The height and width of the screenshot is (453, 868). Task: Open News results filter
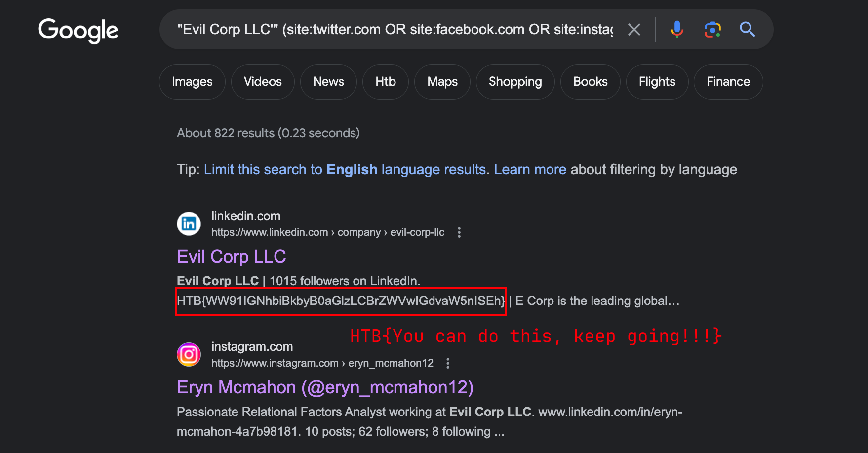click(x=328, y=82)
